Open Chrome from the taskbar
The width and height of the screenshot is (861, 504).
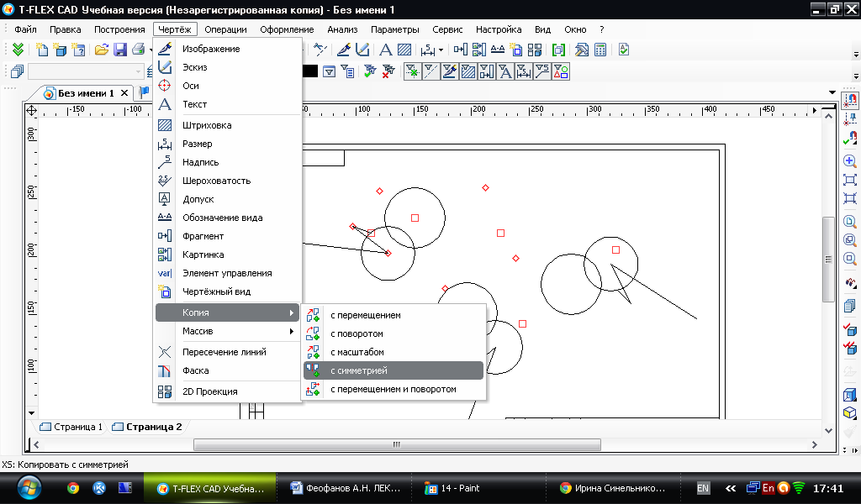tap(73, 488)
